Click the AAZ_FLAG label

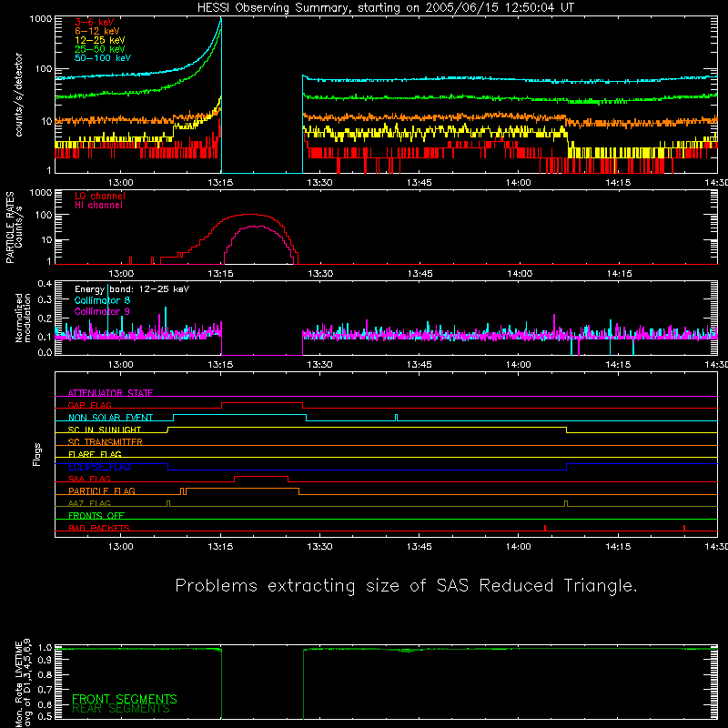(x=89, y=503)
